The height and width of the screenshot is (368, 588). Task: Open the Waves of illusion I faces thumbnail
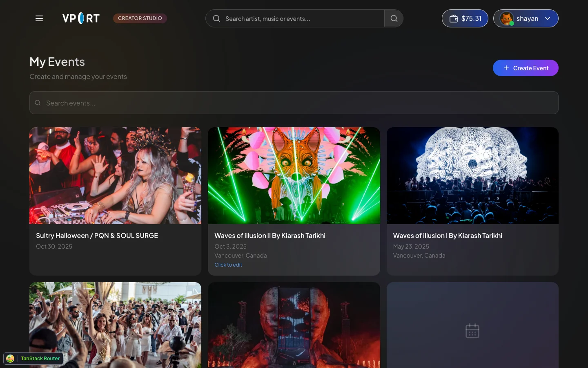pyautogui.click(x=472, y=175)
